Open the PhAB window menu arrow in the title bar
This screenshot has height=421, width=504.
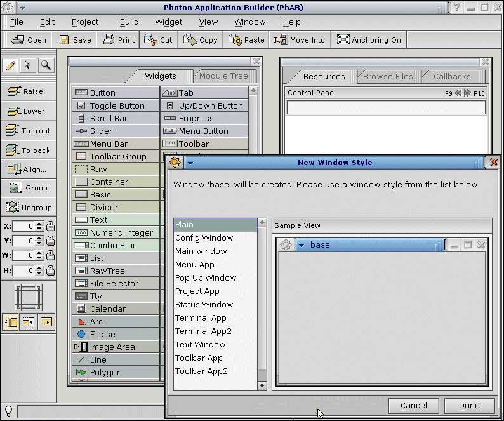(x=23, y=8)
